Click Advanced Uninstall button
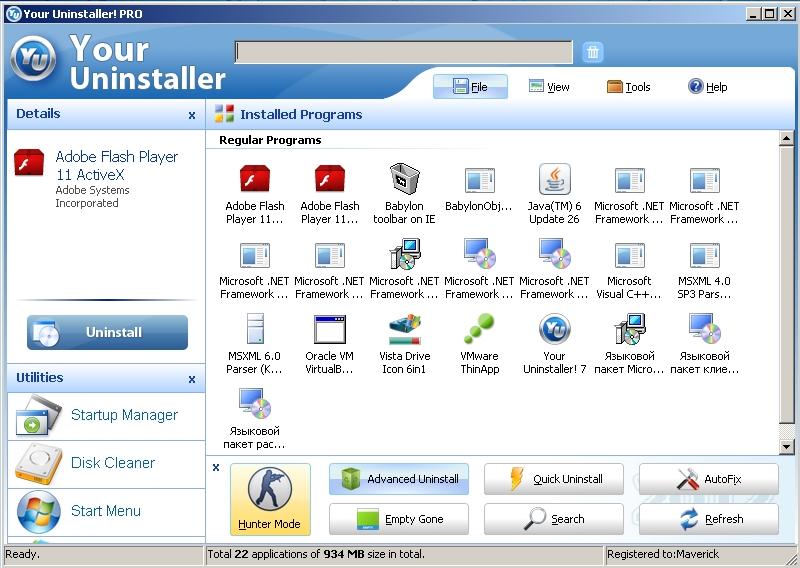Image resolution: width=800 pixels, height=568 pixels. (x=398, y=479)
